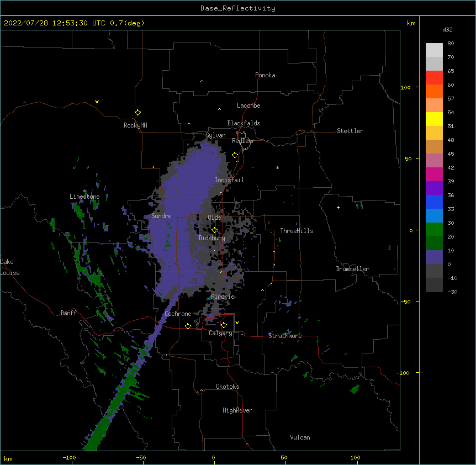476x465 pixels.
Task: Click the 33 value on the dBZ legend
Action: point(451,209)
